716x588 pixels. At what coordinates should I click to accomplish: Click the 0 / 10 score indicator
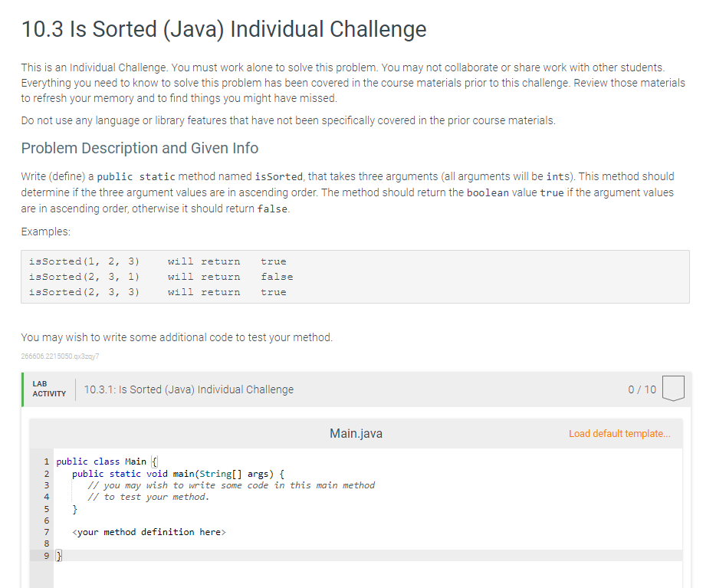click(x=641, y=389)
